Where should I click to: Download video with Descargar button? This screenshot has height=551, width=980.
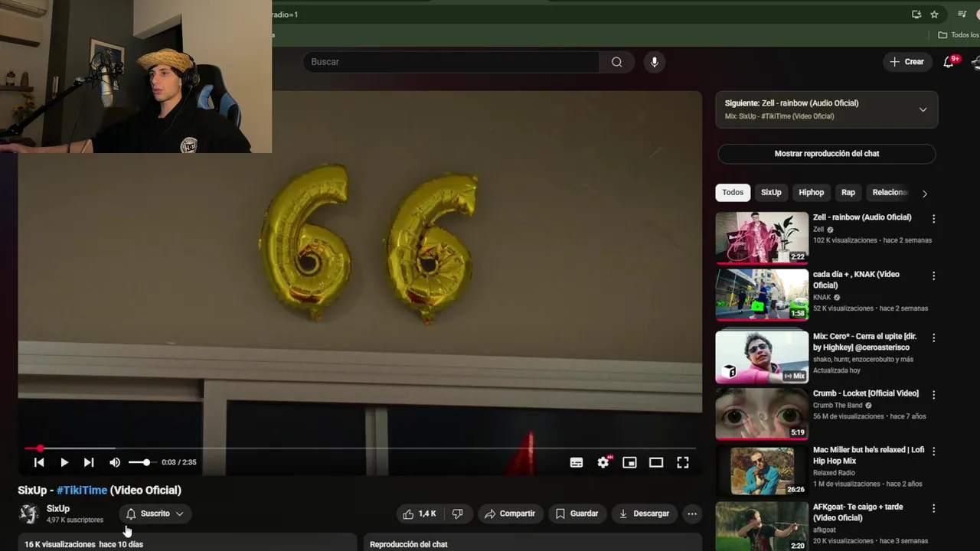point(644,514)
